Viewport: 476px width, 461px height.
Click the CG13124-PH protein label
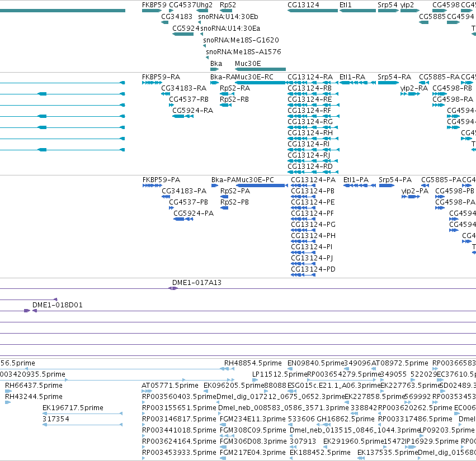[x=313, y=236]
